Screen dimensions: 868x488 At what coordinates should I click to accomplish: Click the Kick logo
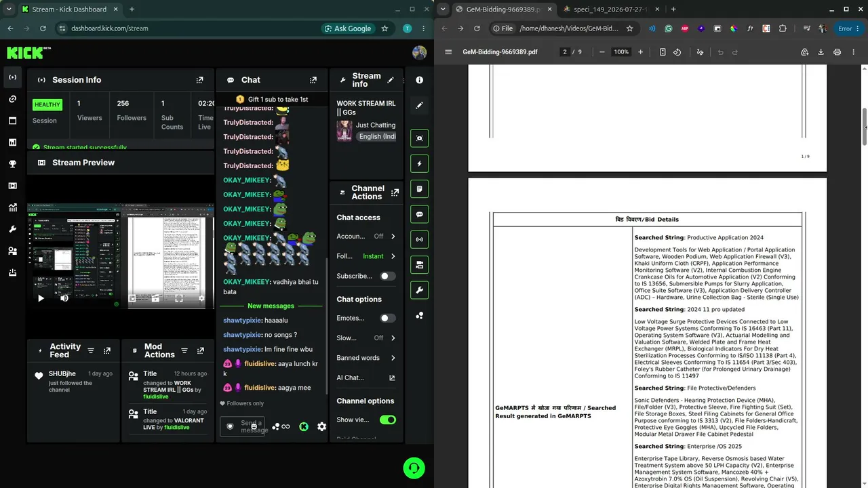pos(28,52)
